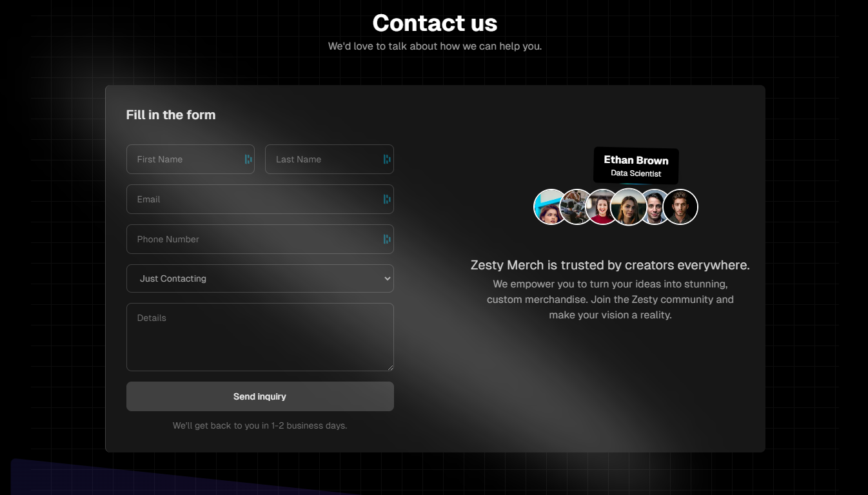This screenshot has height=495, width=868.
Task: Select avatar of long-haired woman below tooltip
Action: [x=629, y=207]
